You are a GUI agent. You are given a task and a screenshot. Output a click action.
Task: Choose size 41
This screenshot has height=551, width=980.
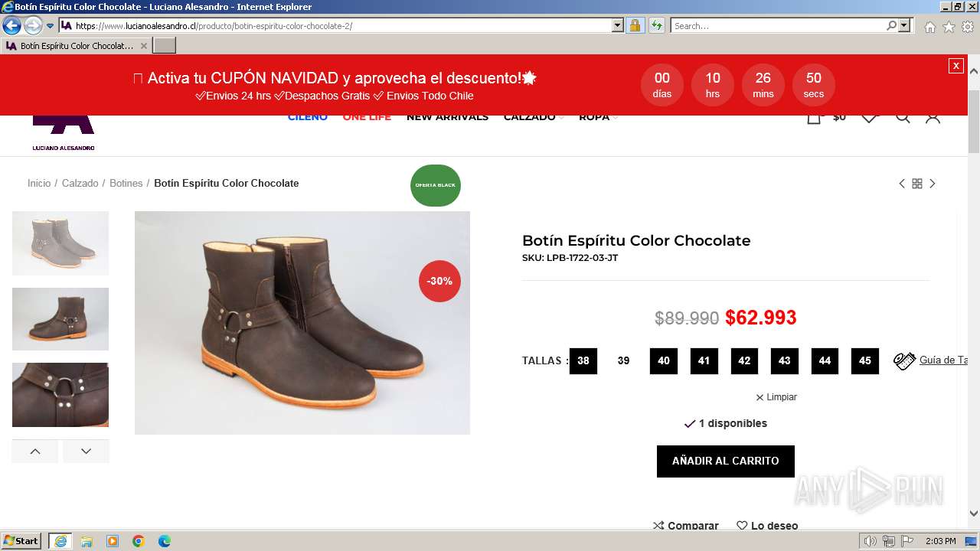click(704, 360)
